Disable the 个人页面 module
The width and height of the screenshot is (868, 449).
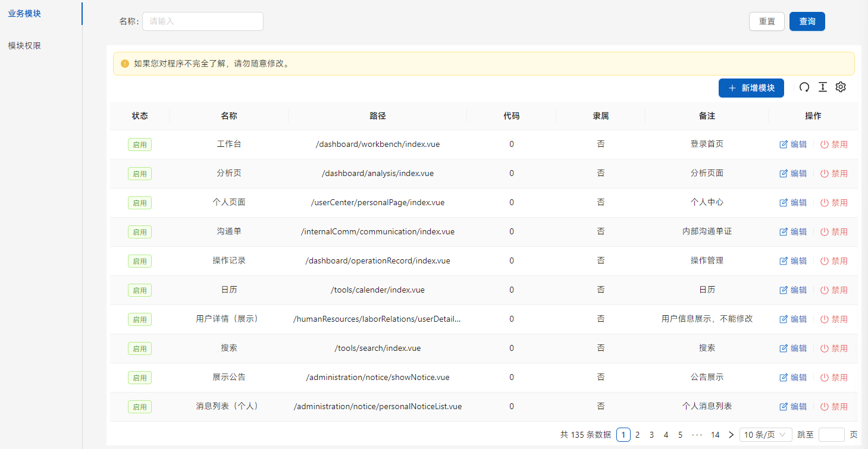pyautogui.click(x=833, y=203)
